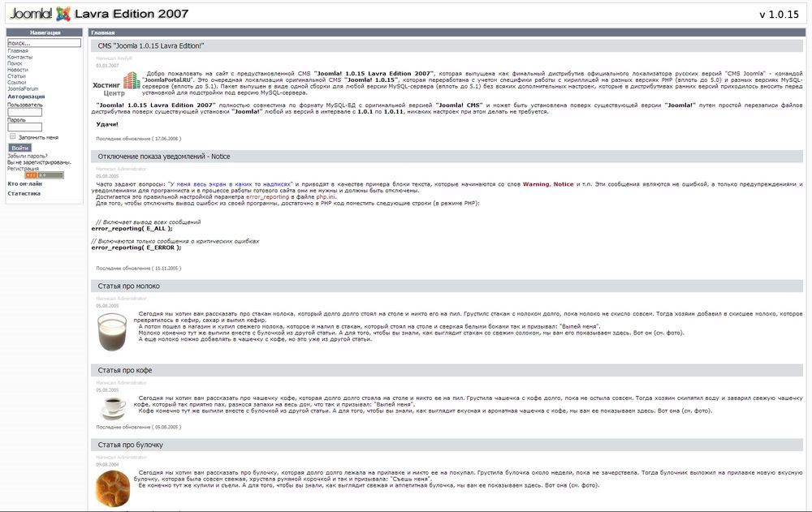The image size is (812, 512).
Task: Click the Статистика module heading
Action: pos(24,194)
